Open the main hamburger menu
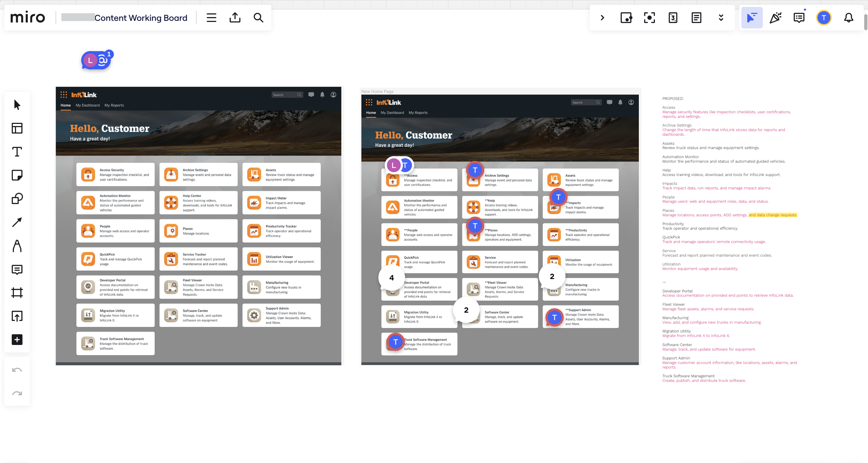 coord(211,18)
